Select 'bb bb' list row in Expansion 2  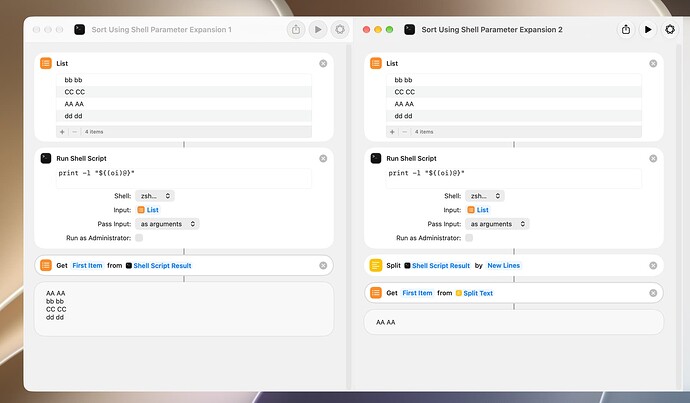pyautogui.click(x=514, y=80)
